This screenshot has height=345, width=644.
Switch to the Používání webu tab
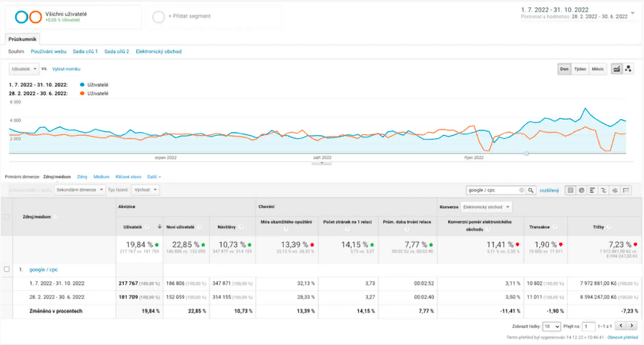[x=49, y=51]
